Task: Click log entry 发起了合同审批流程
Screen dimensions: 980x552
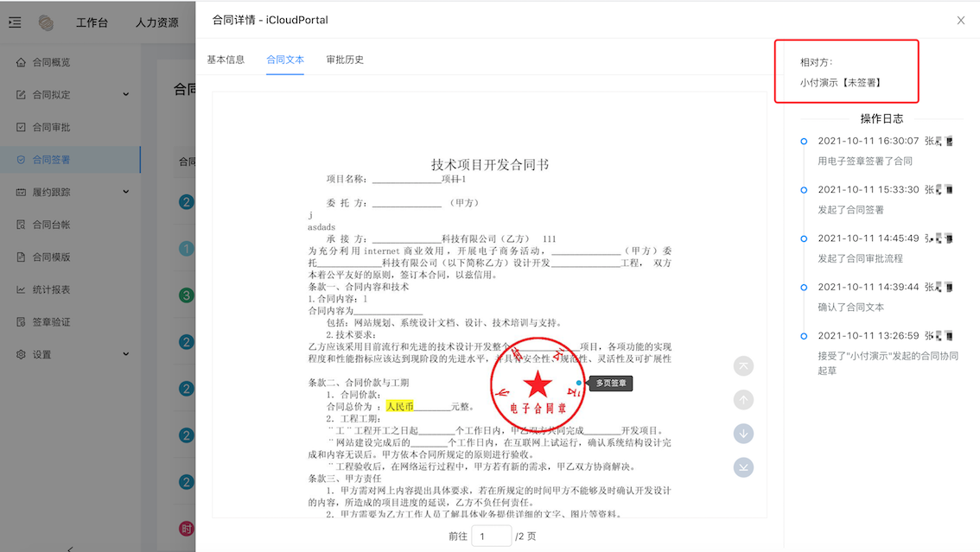Action: tap(860, 258)
